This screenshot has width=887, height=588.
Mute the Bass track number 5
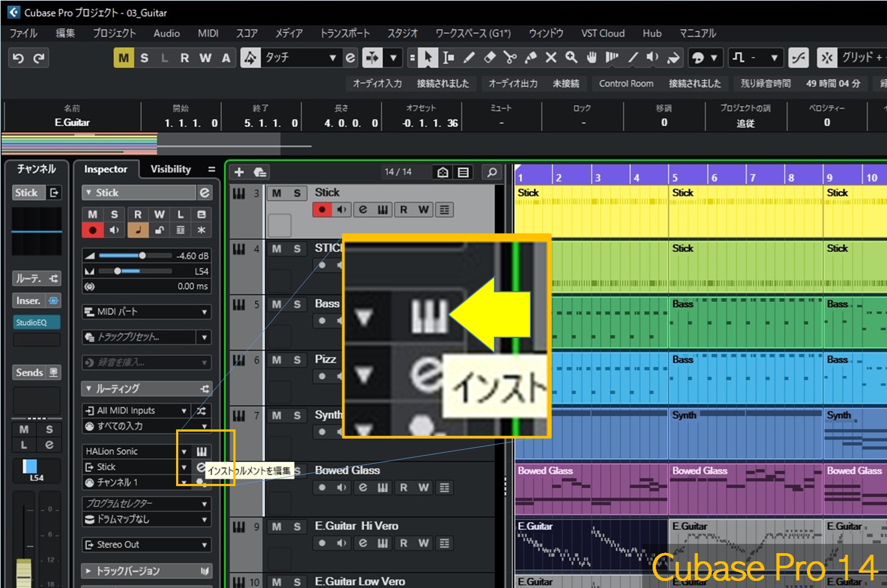(x=277, y=304)
